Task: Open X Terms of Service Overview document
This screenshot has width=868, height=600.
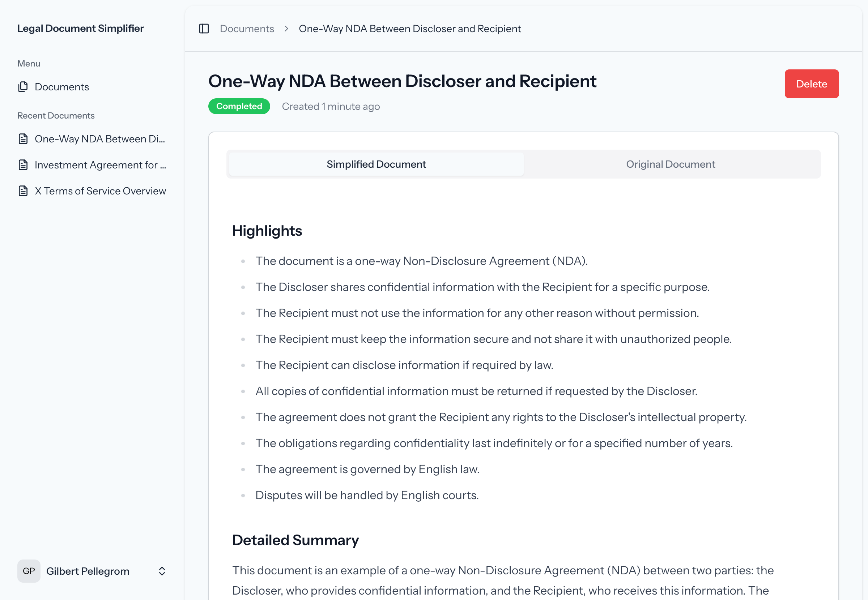Action: click(x=100, y=190)
